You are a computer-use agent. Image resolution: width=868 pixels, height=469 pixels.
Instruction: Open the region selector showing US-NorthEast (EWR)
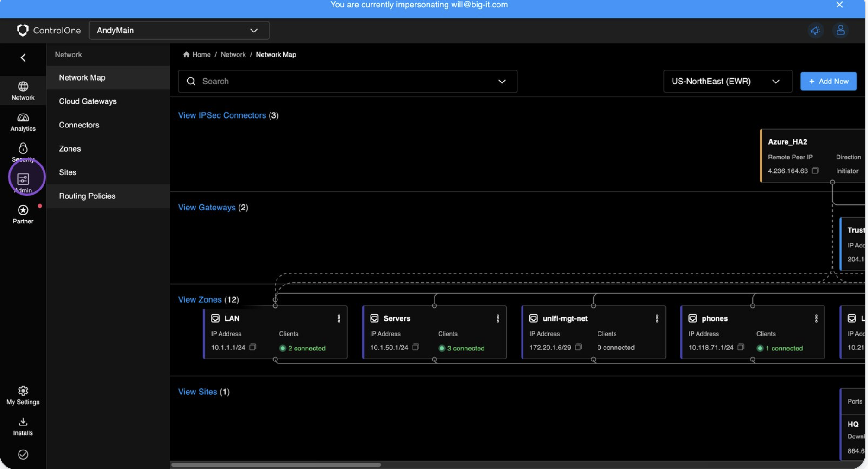click(727, 81)
